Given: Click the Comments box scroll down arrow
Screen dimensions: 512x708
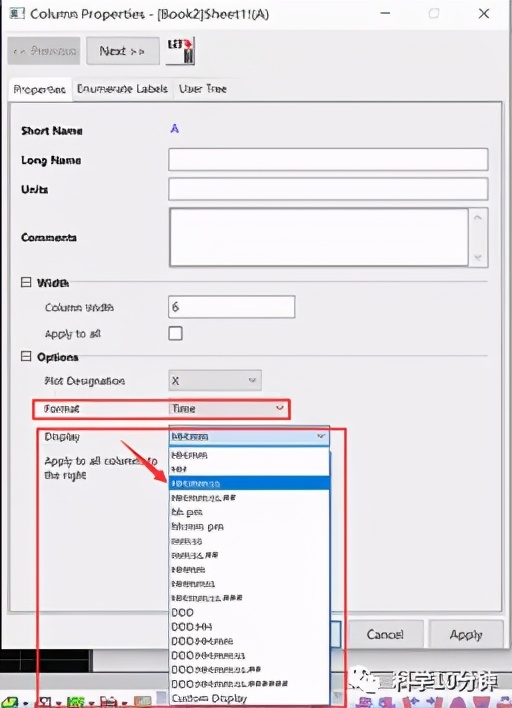Looking at the screenshot, I should point(478,257).
